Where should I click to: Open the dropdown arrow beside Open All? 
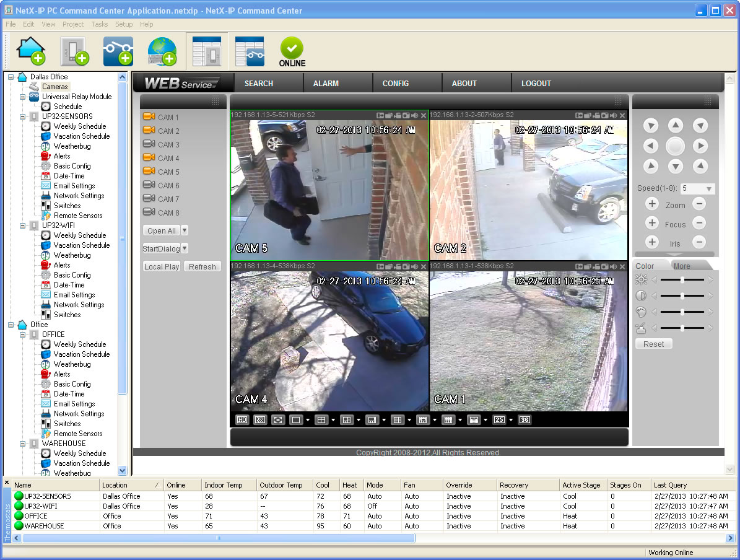click(185, 230)
